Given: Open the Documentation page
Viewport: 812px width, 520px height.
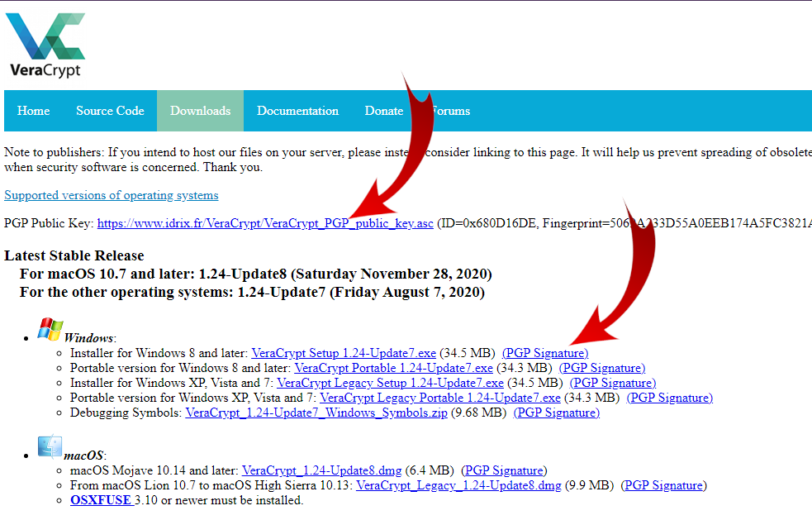Looking at the screenshot, I should click(297, 111).
